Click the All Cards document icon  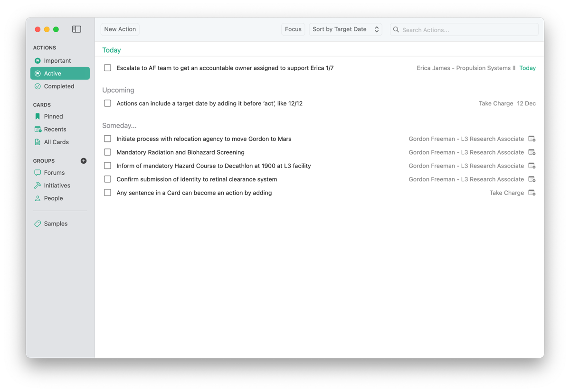tap(38, 142)
